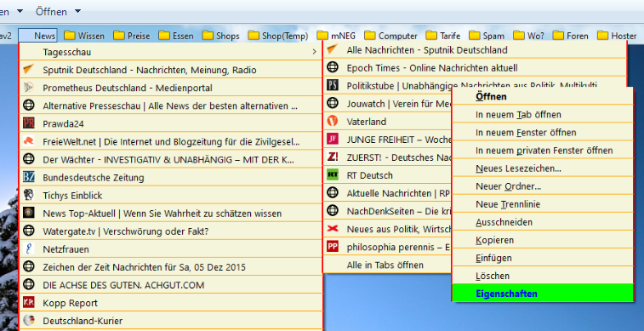The width and height of the screenshot is (644, 331).
Task: Click the News Top-Aktuell favicon
Action: [x=28, y=213]
